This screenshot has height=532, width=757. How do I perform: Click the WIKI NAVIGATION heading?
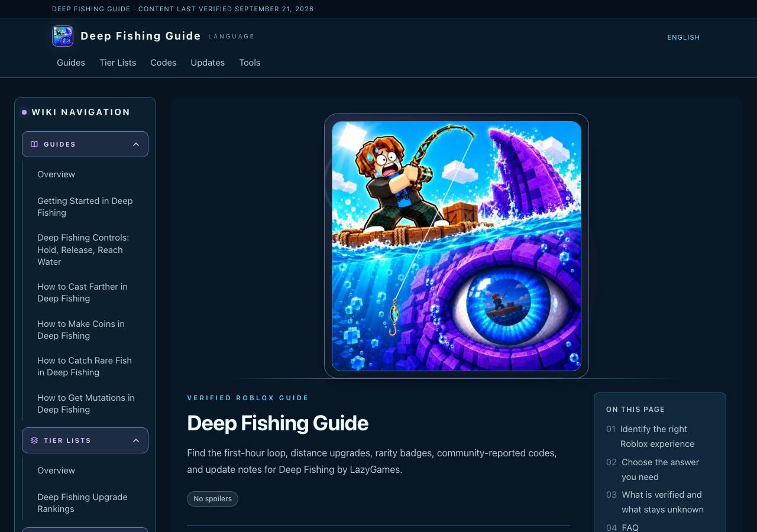coord(81,112)
